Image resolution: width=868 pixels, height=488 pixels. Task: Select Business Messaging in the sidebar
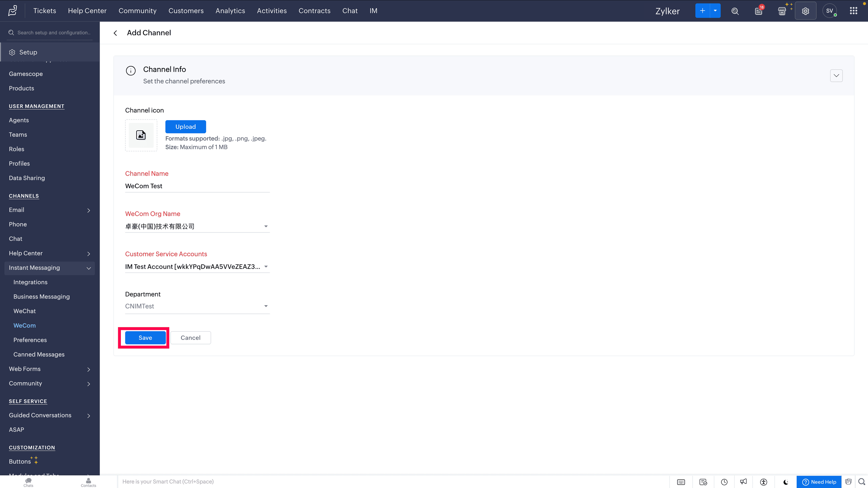pos(41,297)
